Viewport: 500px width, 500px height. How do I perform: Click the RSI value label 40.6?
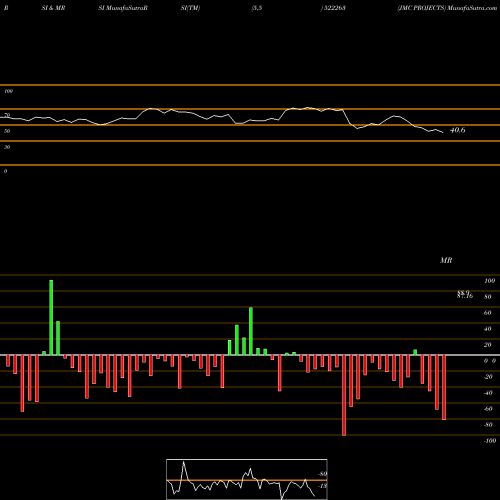[x=458, y=130]
